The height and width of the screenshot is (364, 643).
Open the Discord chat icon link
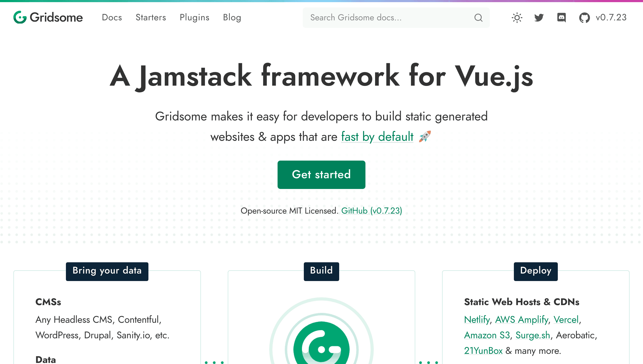(561, 18)
